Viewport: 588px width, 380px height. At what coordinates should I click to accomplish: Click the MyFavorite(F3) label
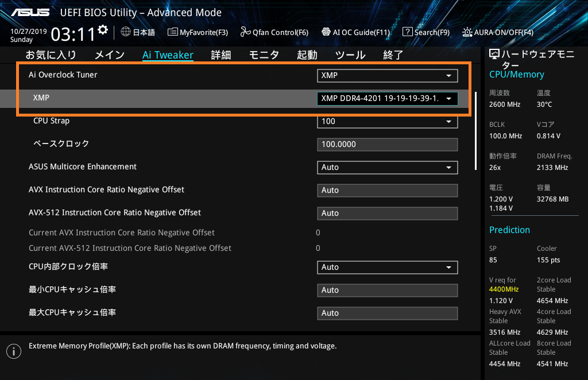coord(204,32)
